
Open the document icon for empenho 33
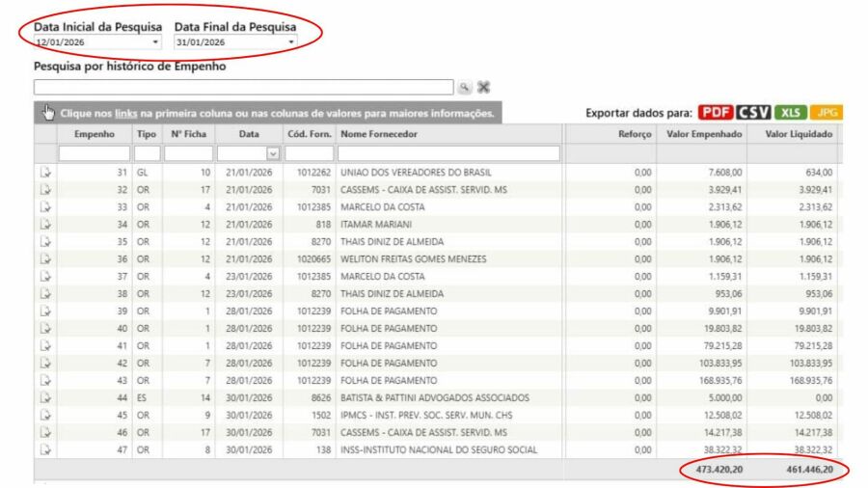(45, 207)
